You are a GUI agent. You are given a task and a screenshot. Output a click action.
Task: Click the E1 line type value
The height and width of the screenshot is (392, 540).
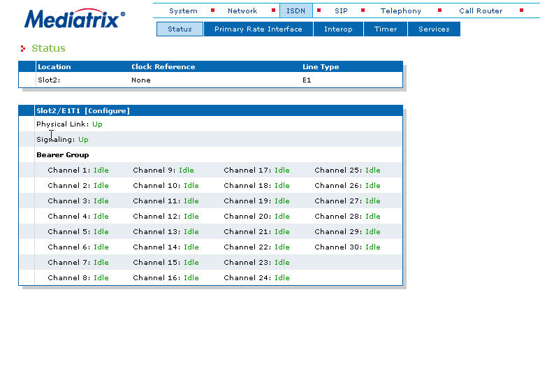(x=307, y=80)
